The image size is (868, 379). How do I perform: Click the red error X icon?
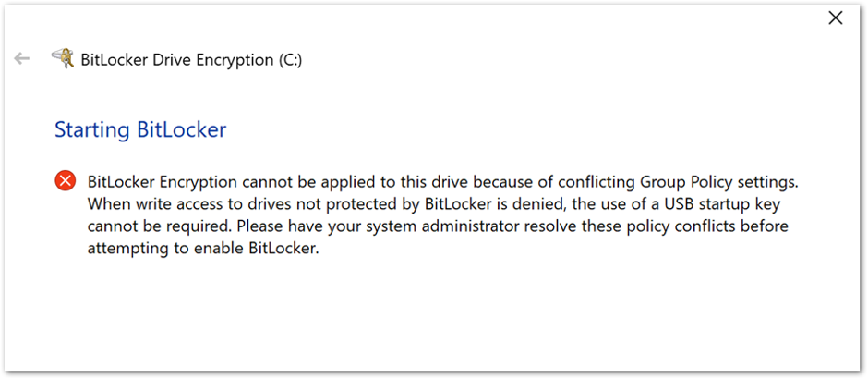coord(66,180)
